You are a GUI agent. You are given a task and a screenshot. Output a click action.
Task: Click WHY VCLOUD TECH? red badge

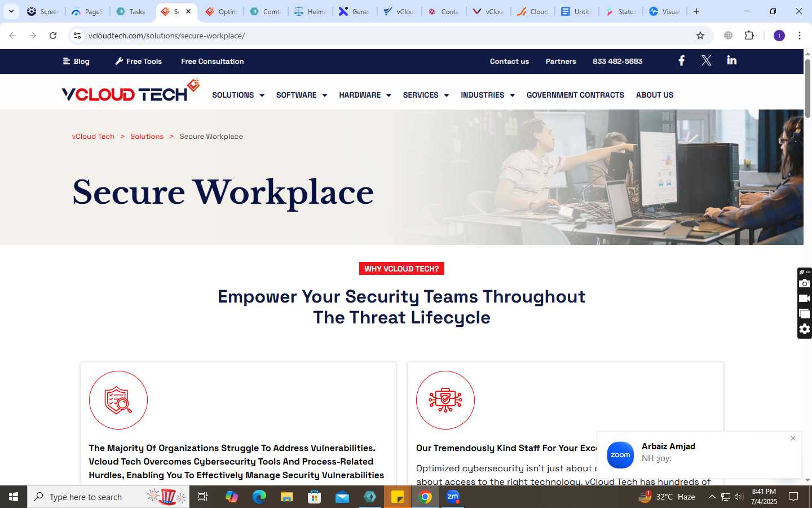click(401, 269)
